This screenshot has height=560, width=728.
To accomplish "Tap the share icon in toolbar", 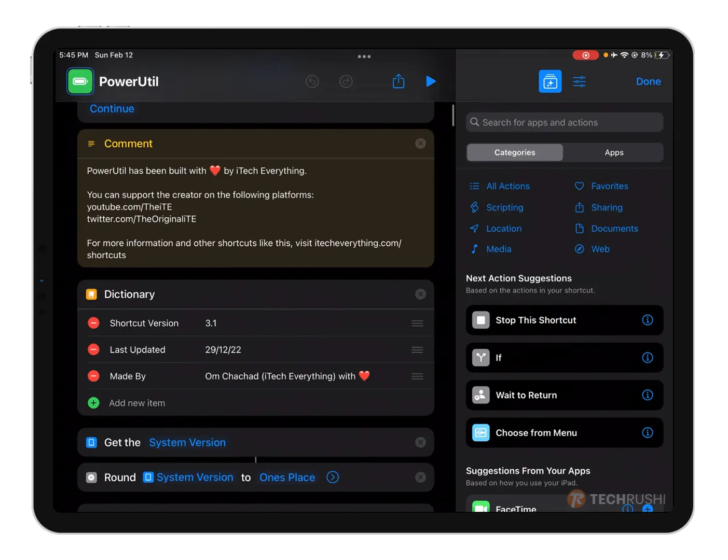I will pos(398,81).
